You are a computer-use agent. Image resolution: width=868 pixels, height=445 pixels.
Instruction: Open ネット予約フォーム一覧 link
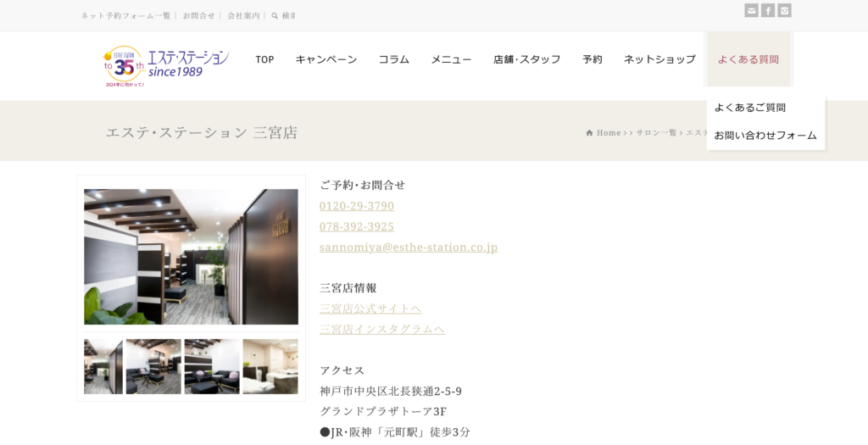click(125, 16)
